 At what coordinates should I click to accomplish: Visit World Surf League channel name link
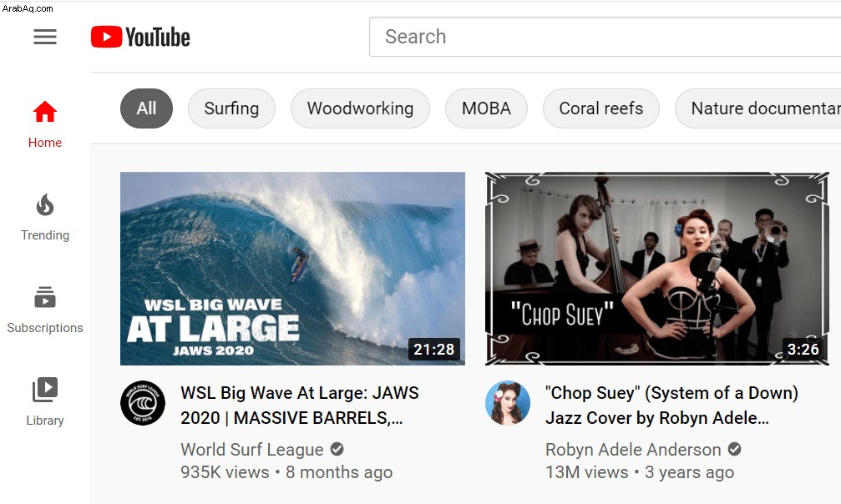pos(252,449)
